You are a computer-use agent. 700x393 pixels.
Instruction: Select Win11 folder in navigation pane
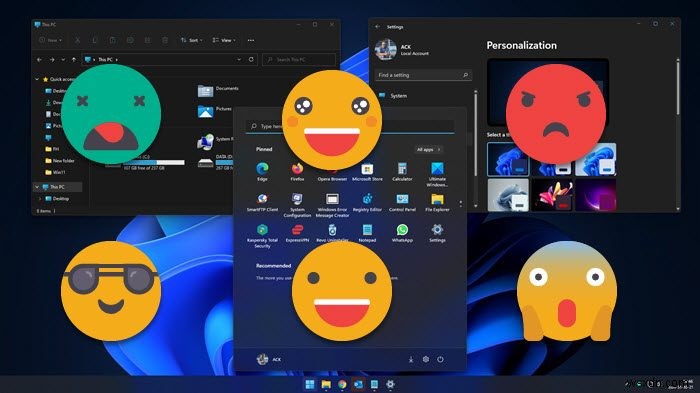(55, 172)
